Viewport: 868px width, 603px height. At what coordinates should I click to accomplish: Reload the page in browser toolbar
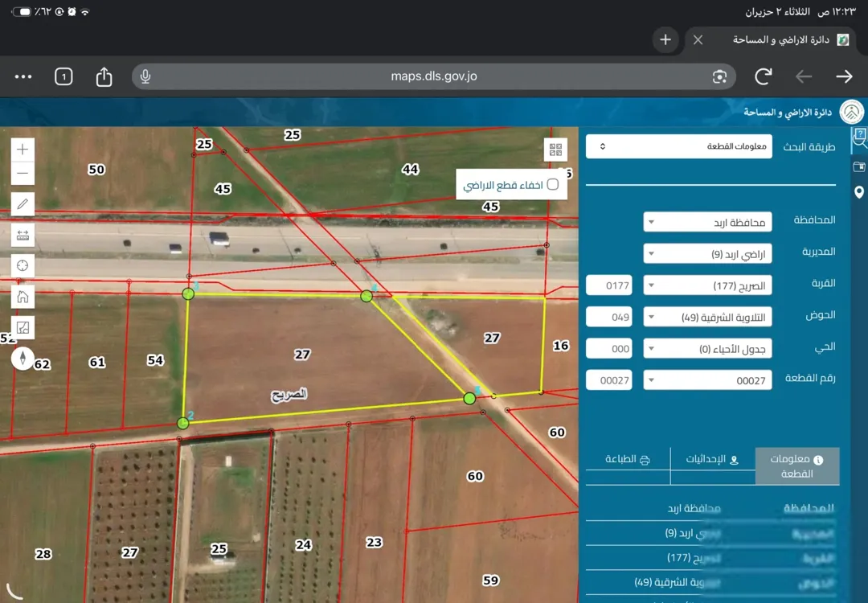764,76
